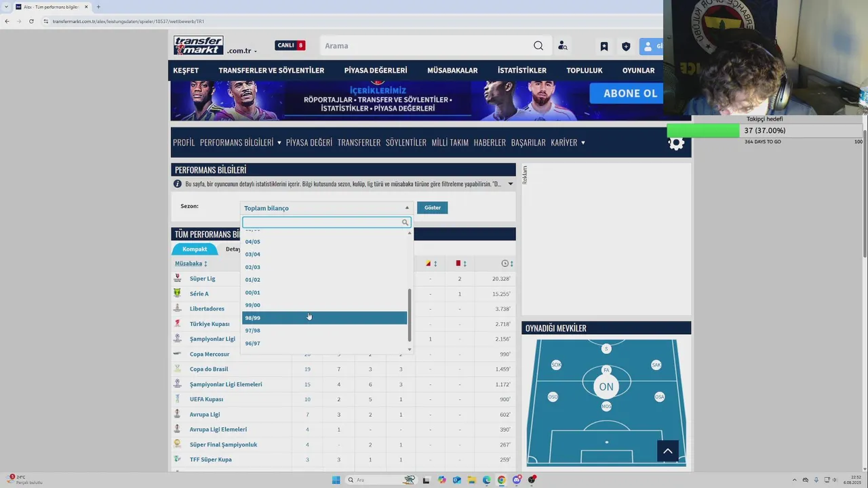Select season 99/00 from list
Viewport: 868px width, 488px height.
pyautogui.click(x=324, y=305)
